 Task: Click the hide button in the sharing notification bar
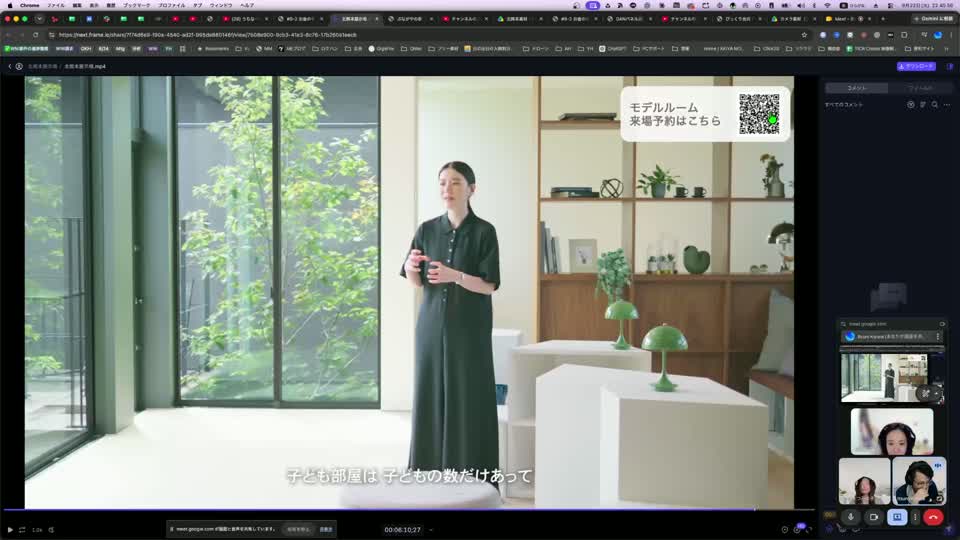326,529
